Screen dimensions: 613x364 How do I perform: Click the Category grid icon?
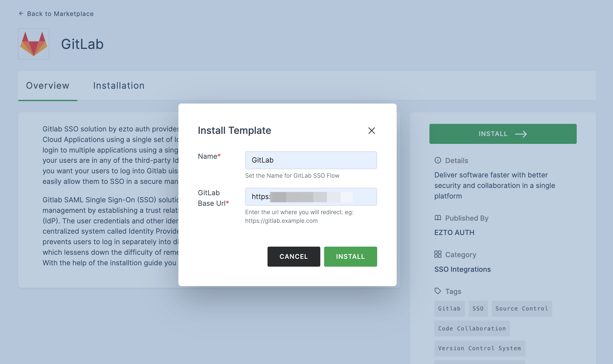point(437,254)
